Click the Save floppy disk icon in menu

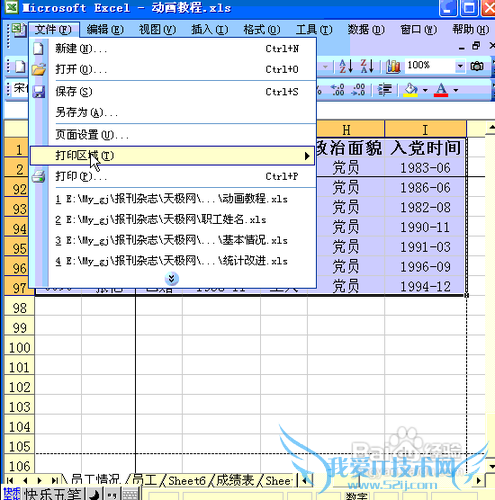pyautogui.click(x=39, y=91)
